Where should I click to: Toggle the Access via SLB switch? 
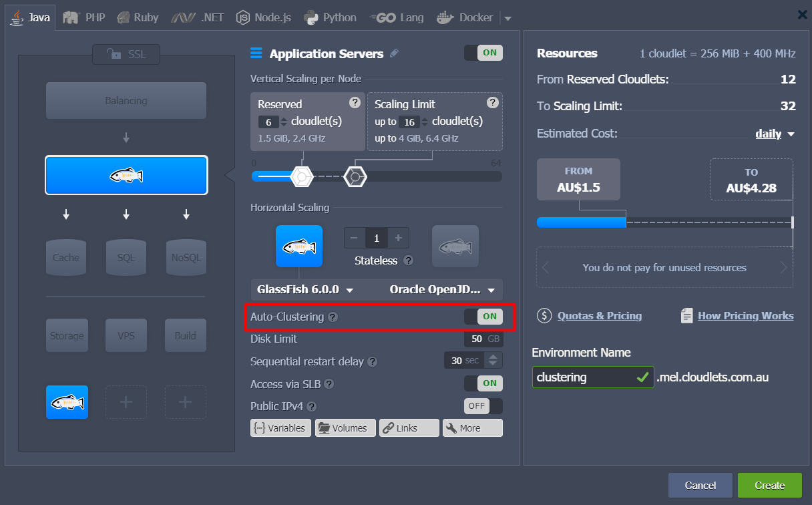tap(483, 383)
